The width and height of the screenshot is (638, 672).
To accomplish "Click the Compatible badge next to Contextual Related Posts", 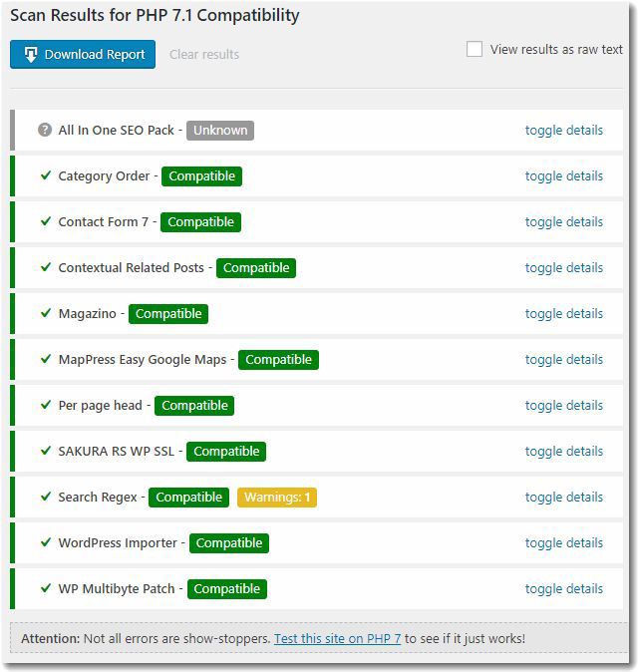I will coord(256,268).
